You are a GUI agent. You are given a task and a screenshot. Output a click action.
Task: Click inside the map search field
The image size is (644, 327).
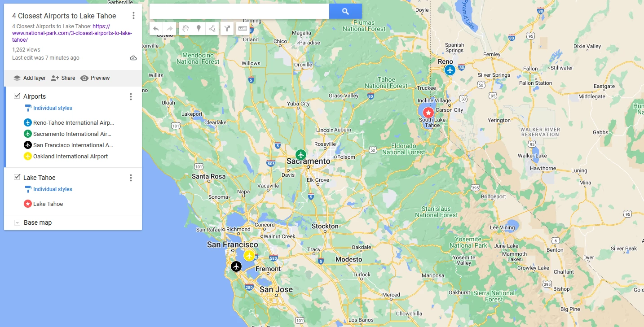pyautogui.click(x=239, y=12)
